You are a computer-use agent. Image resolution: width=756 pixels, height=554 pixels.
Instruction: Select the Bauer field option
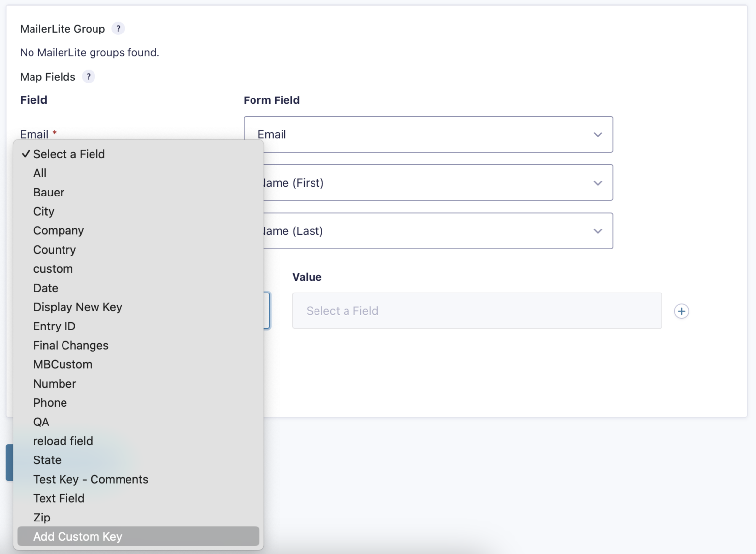48,192
